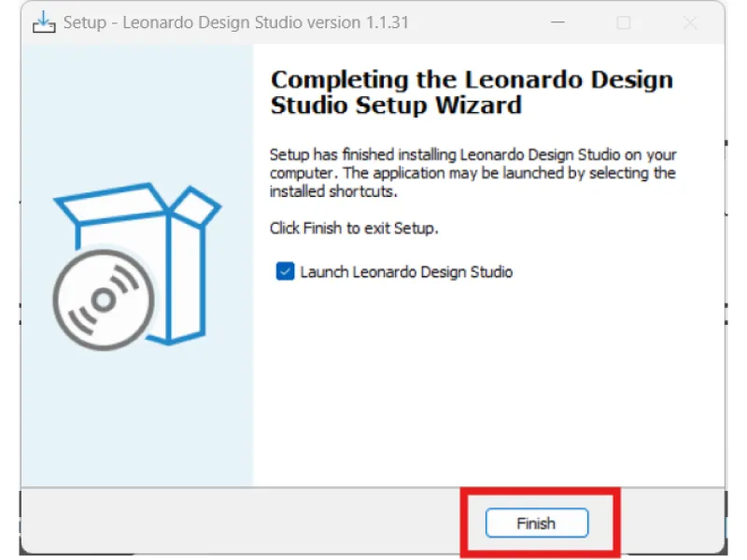This screenshot has height=560, width=747.
Task: Click the grayed-out maximize button
Action: click(x=624, y=22)
